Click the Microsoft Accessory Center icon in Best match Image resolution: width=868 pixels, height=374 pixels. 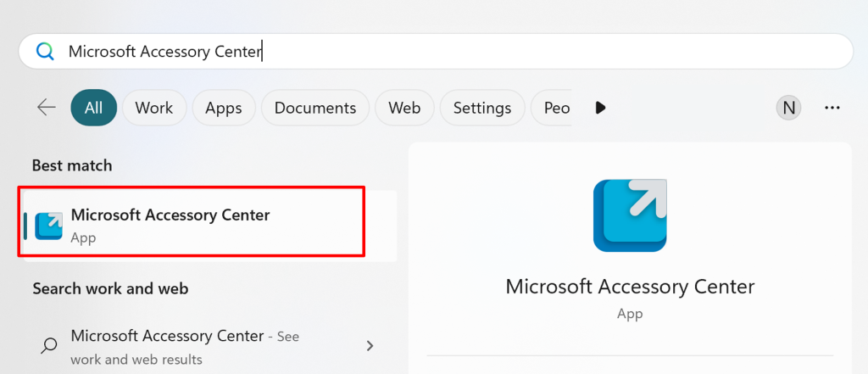[x=48, y=226]
